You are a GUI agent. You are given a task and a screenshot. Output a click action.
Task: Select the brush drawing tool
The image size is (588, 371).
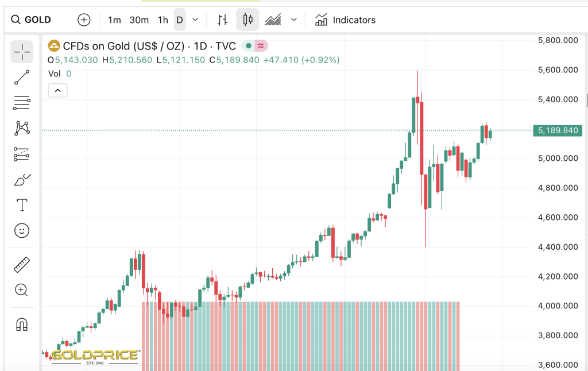[22, 180]
